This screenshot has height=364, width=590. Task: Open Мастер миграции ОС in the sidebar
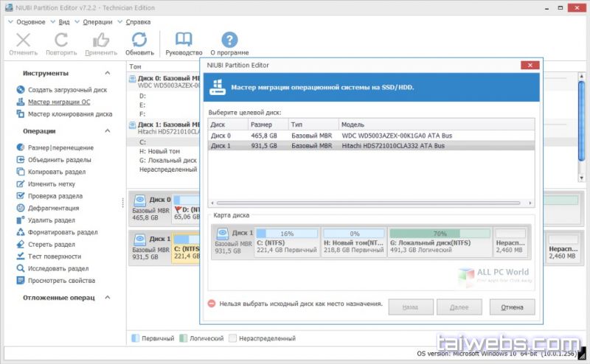coord(59,102)
